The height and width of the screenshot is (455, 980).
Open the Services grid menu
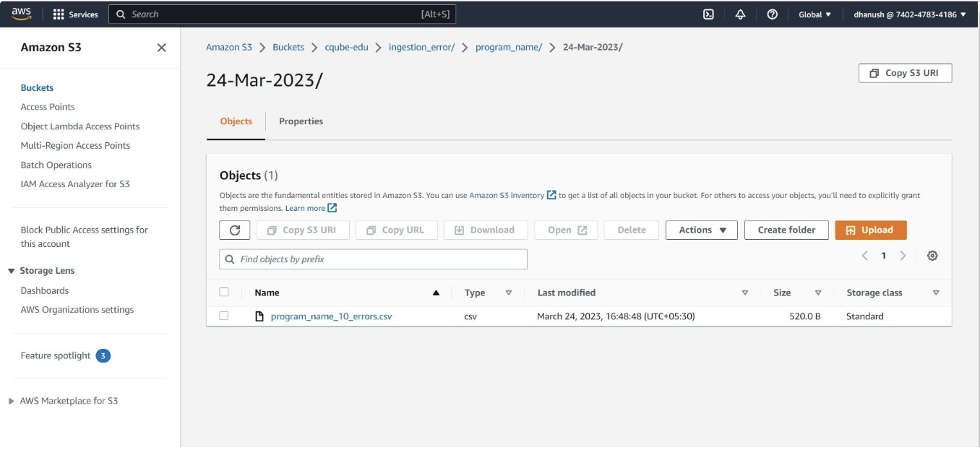click(75, 14)
